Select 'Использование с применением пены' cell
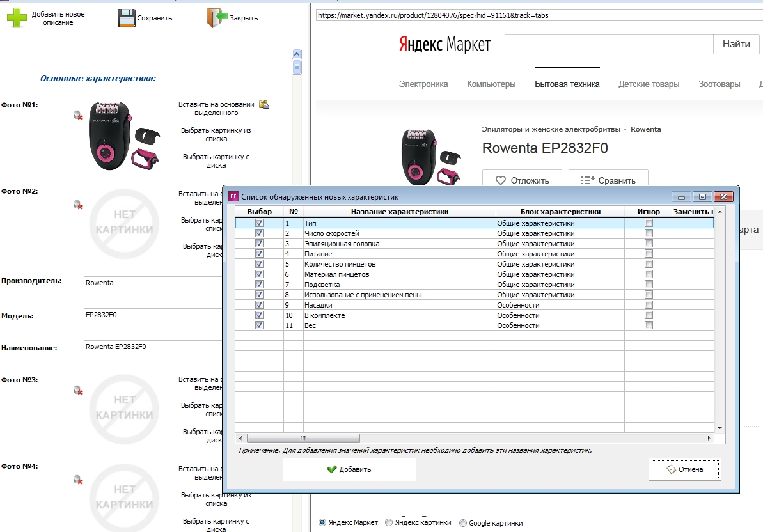763x532 pixels. click(x=400, y=295)
